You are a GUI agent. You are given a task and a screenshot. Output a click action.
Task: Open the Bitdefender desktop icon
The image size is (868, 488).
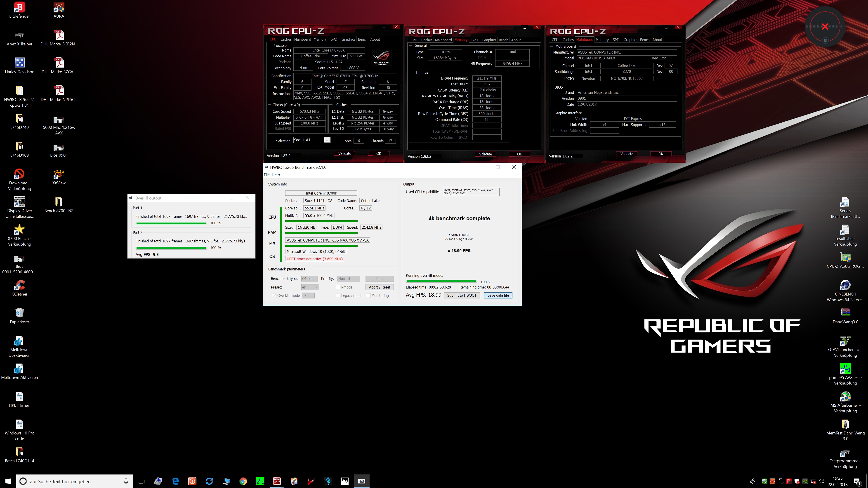coord(19,10)
